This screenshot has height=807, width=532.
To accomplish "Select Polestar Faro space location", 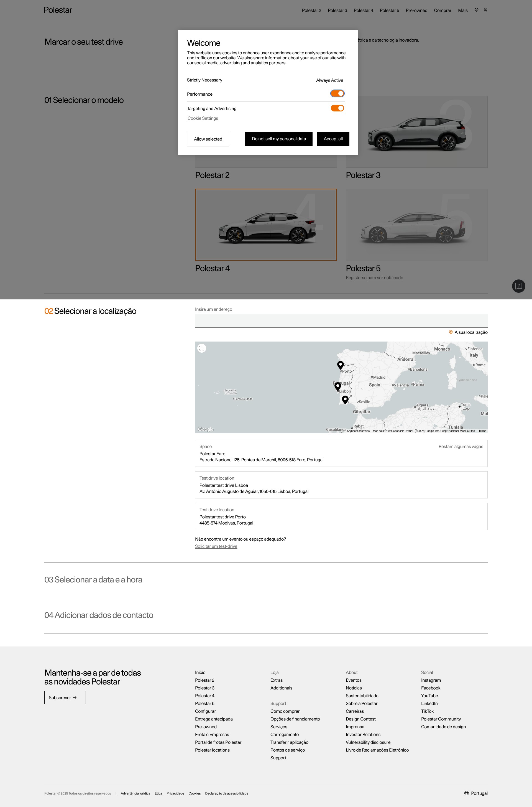I will [x=341, y=453].
